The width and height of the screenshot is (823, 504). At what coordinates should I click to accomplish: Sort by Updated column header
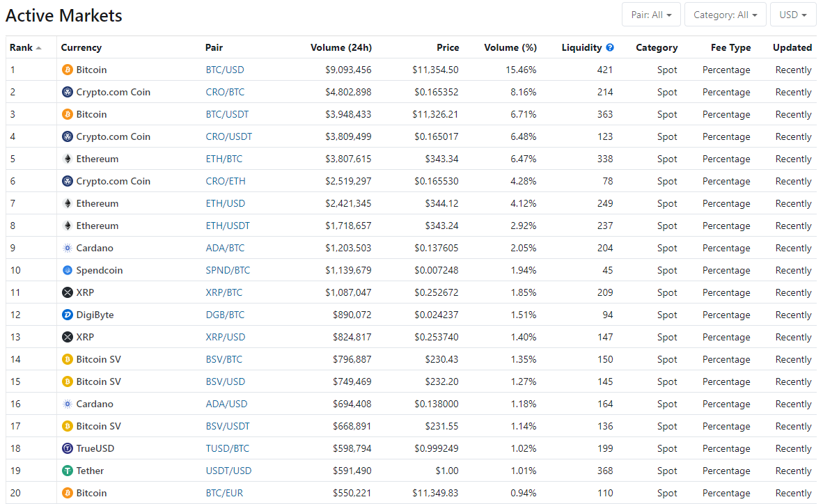[x=792, y=47]
